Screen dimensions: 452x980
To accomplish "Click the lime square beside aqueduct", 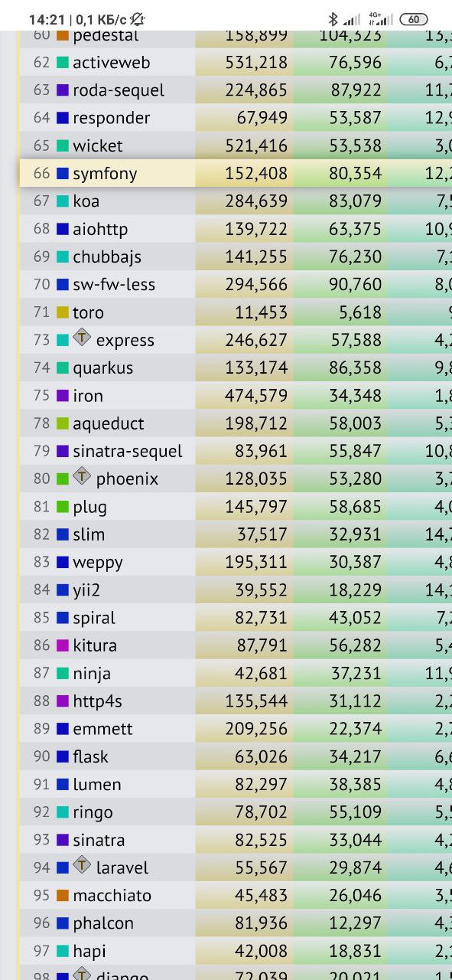I will 63,423.
